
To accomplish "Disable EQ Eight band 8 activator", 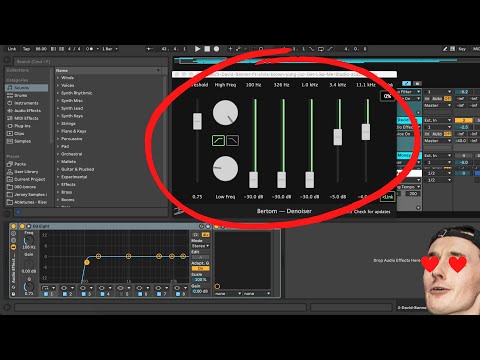I will [x=178, y=294].
